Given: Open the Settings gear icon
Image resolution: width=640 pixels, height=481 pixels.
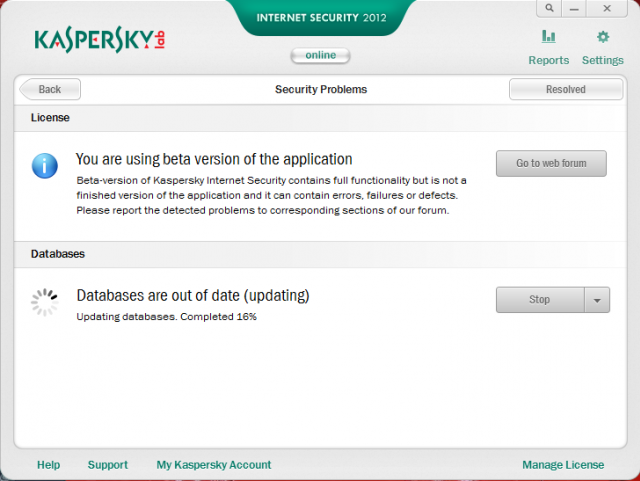Looking at the screenshot, I should tap(602, 37).
